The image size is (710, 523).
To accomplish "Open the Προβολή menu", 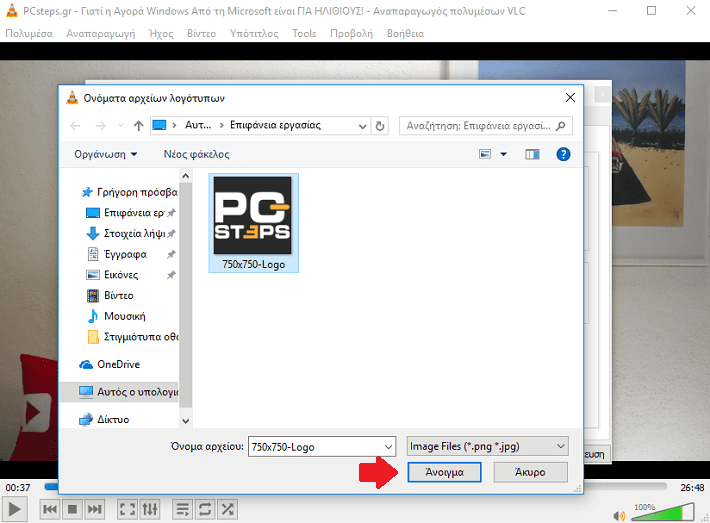I will [x=351, y=34].
